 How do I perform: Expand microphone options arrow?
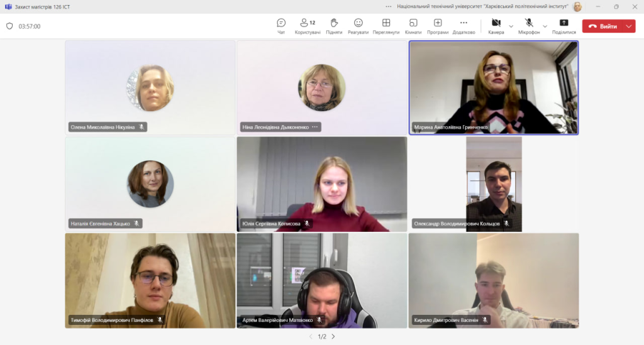[x=545, y=26]
